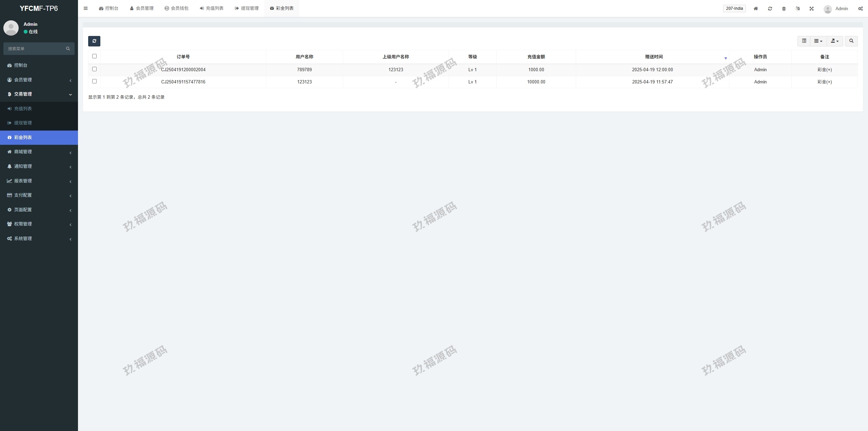The image size is (868, 431).
Task: Click the language translate icon
Action: 797,8
